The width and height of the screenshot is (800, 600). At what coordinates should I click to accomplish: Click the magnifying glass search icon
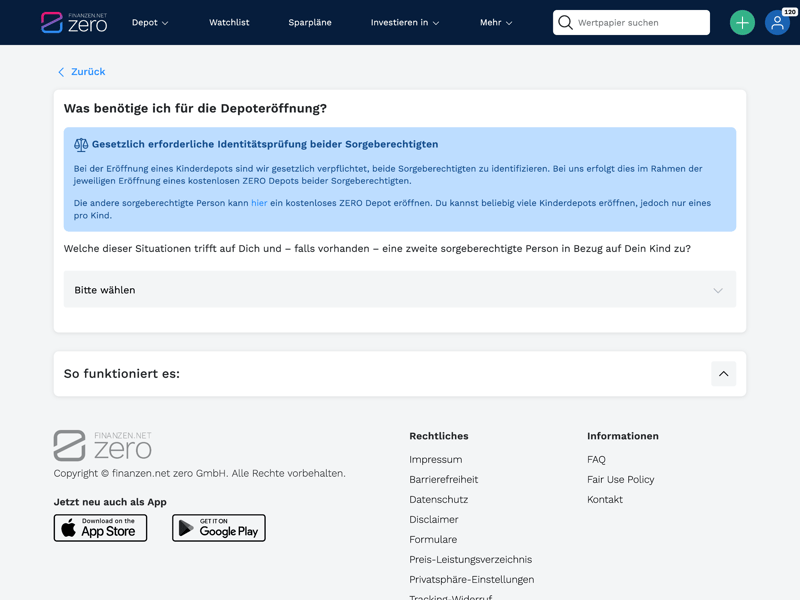coord(566,22)
